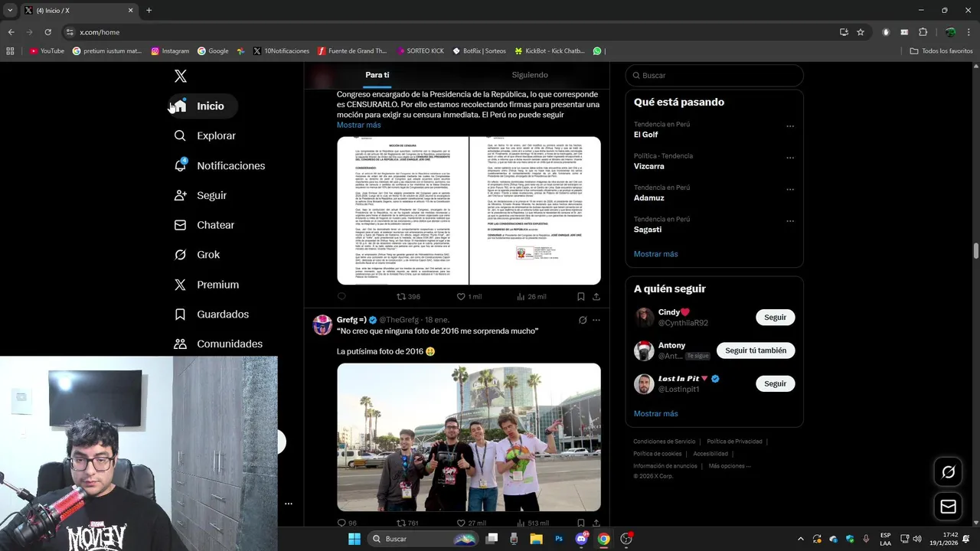Viewport: 980px width, 551px height.
Task: Open Chatear messages
Action: [x=205, y=225]
